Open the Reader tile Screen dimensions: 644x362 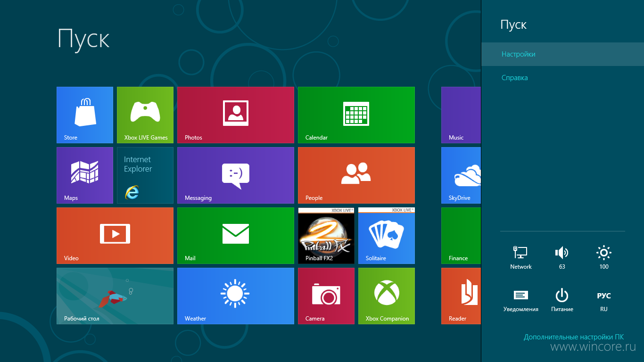(461, 296)
